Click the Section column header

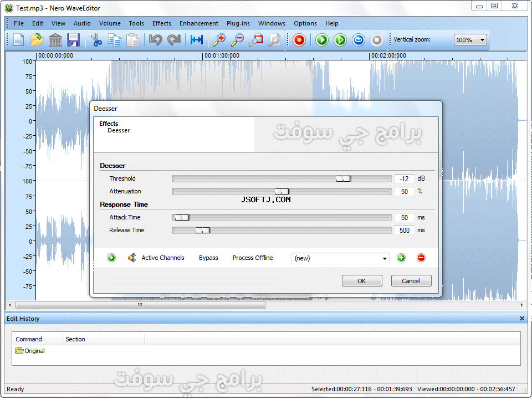pyautogui.click(x=103, y=339)
